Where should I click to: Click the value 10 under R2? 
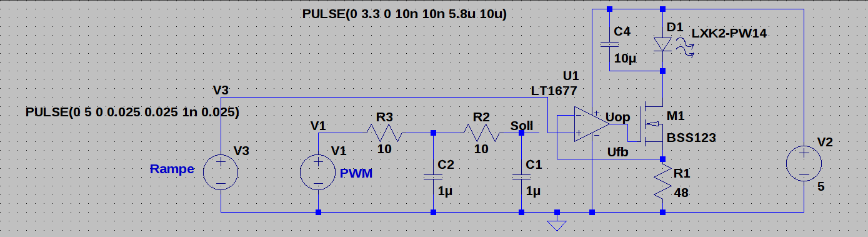coord(481,149)
